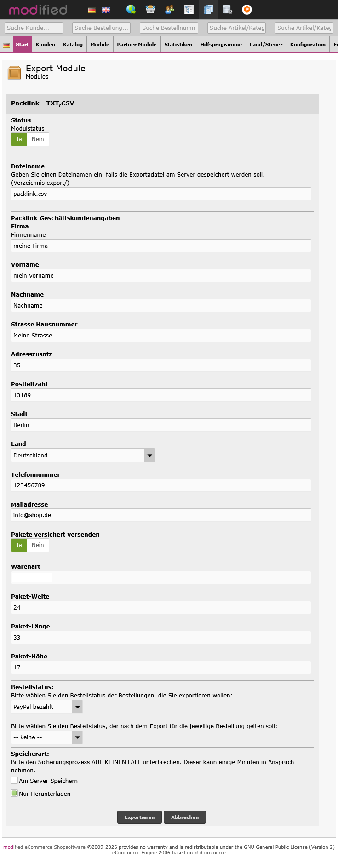Image resolution: width=338 pixels, height=868 pixels.
Task: Open the shopping basket icon in header
Action: coord(150,9)
